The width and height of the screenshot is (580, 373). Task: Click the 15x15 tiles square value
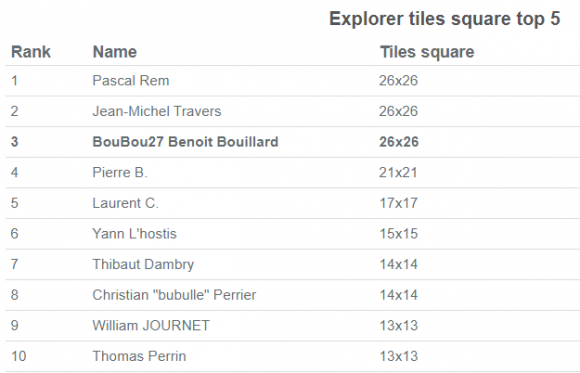point(398,234)
